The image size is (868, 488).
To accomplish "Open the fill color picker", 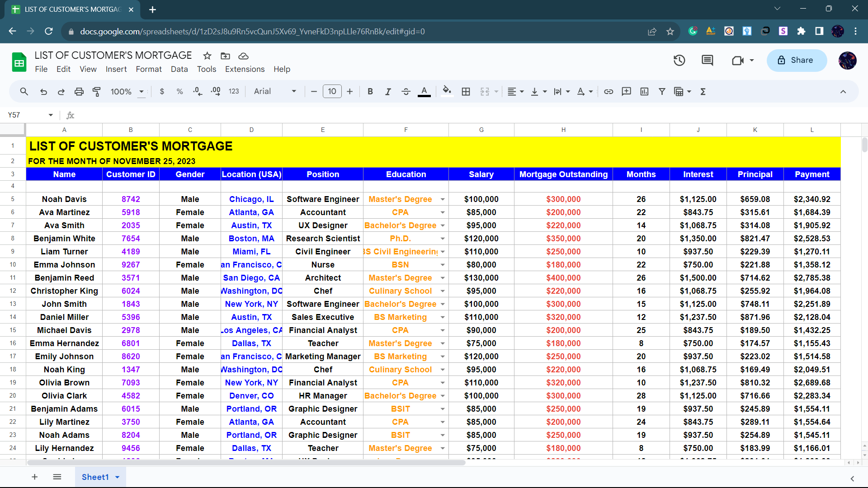I will (x=447, y=92).
